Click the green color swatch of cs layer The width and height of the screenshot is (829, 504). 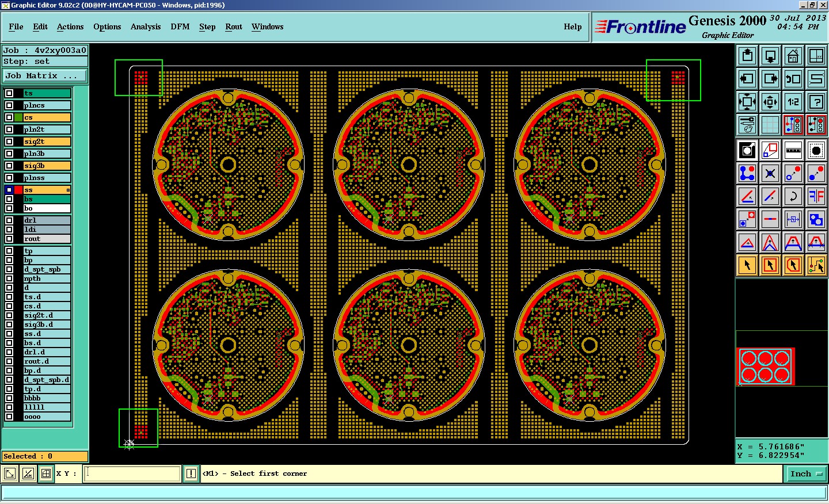[x=18, y=117]
